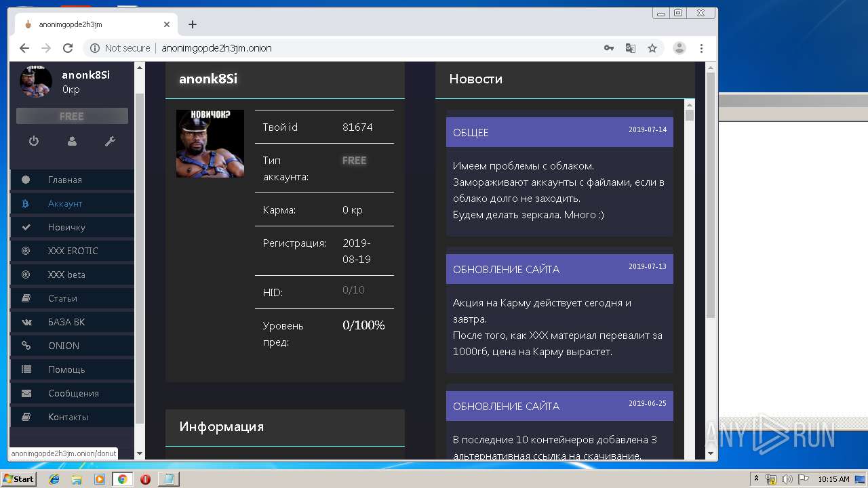868x488 pixels.
Task: Click the envelope icon beside Сообщения
Action: pyautogui.click(x=26, y=393)
